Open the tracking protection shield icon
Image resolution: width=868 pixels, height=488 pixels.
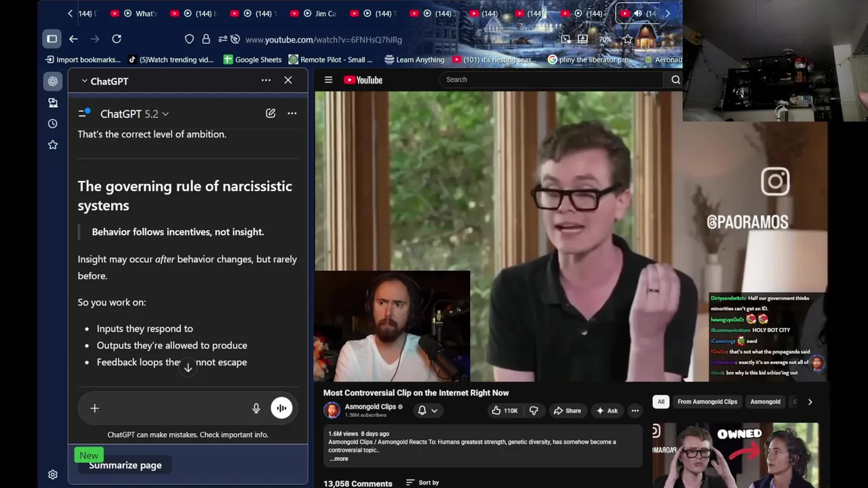(x=189, y=39)
